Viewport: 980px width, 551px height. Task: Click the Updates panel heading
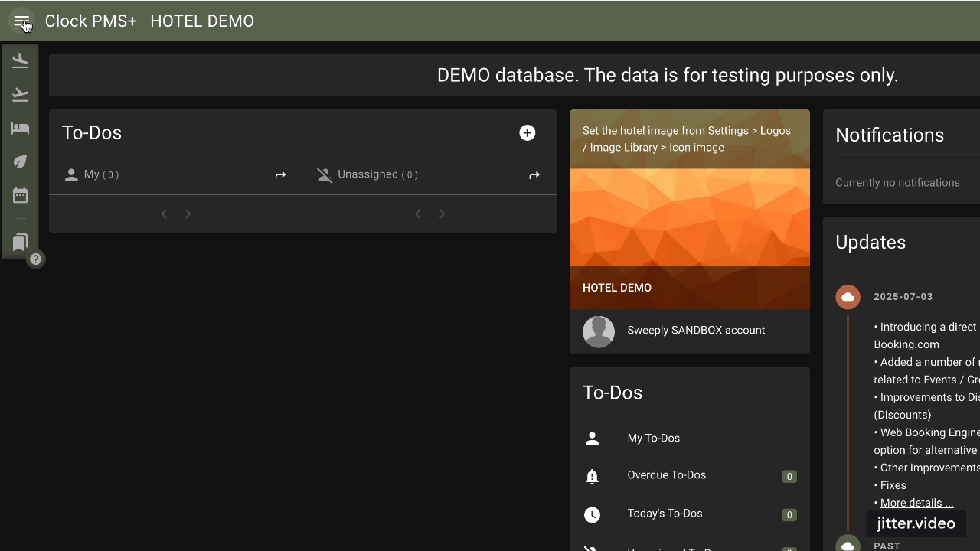[871, 243]
